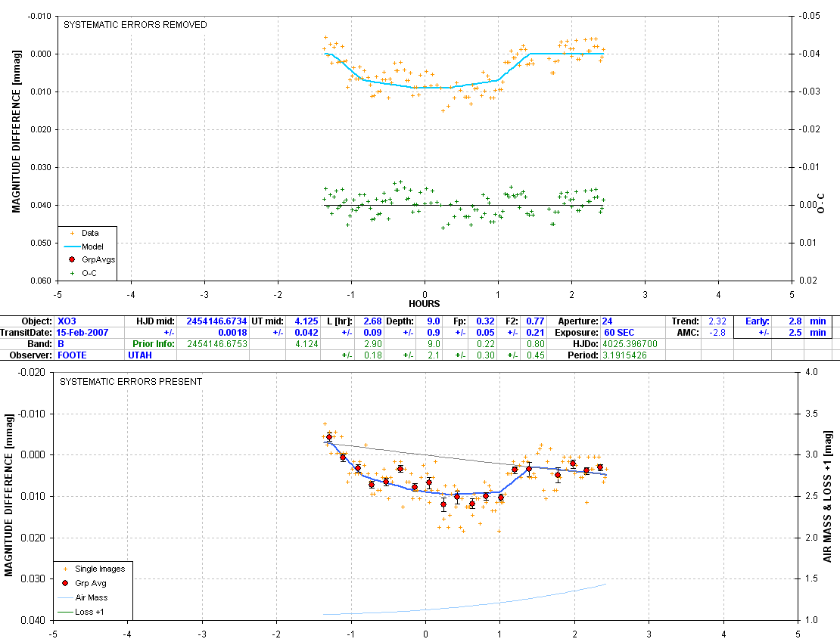Image resolution: width=840 pixels, height=642 pixels.
Task: Select the HJDo value 4025.396700
Action: 630,344
